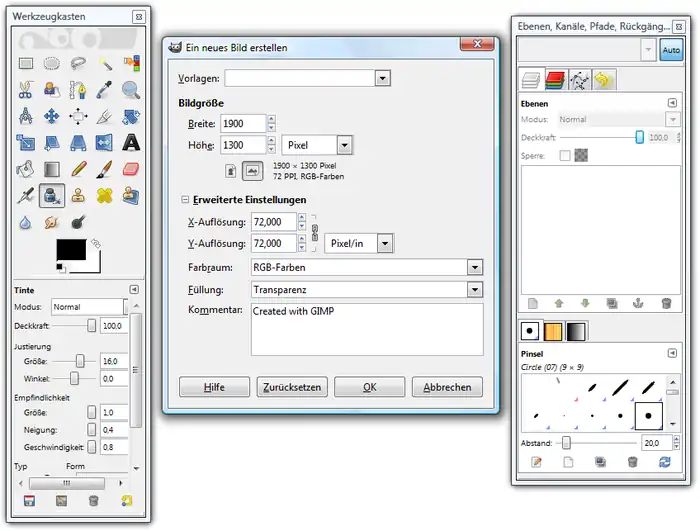This screenshot has height=531, width=700.
Task: Switch to the Channels tab
Action: [x=555, y=80]
